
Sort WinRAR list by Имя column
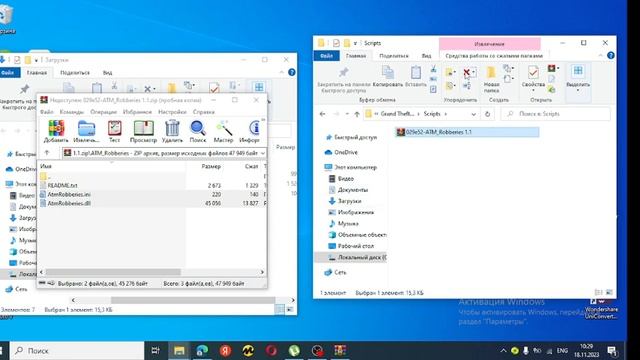[x=46, y=166]
